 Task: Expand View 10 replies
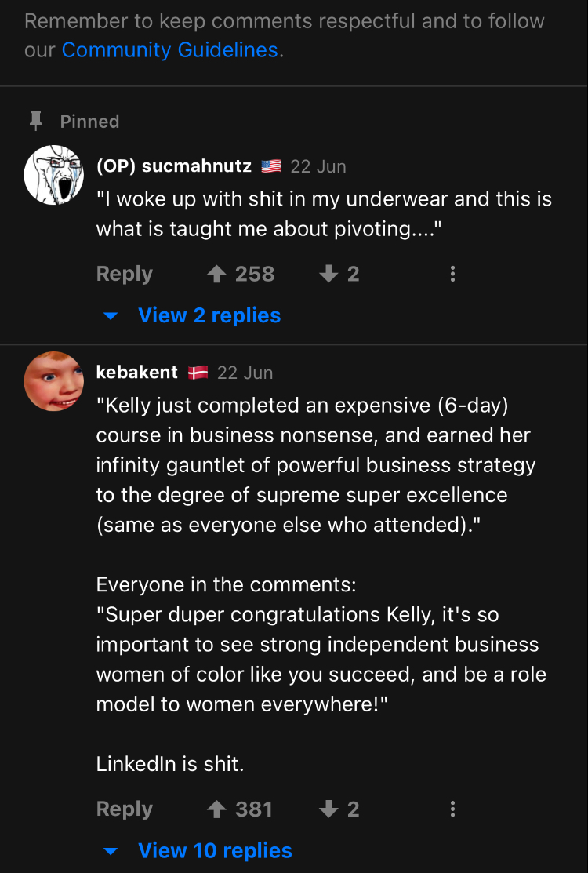(215, 850)
